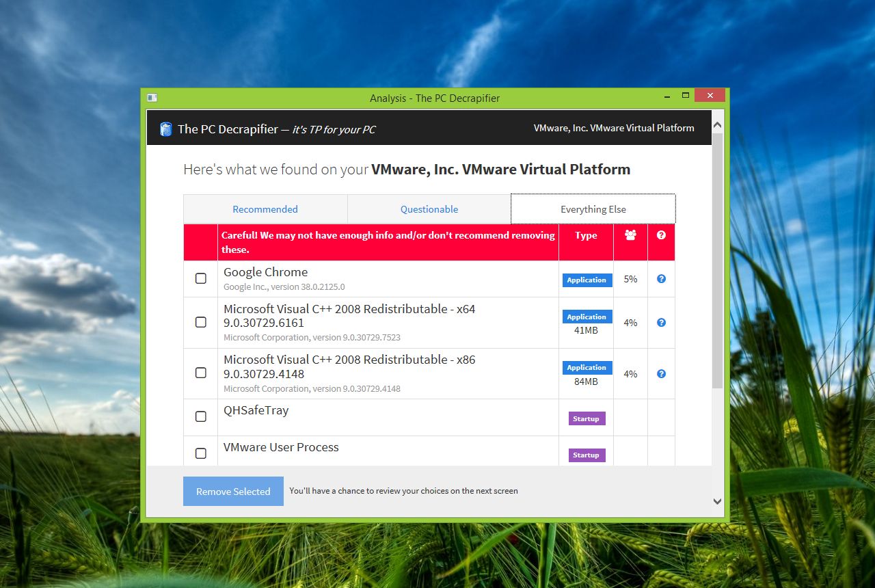This screenshot has width=875, height=588.
Task: Click the QHSafeTray entry name
Action: 256,410
